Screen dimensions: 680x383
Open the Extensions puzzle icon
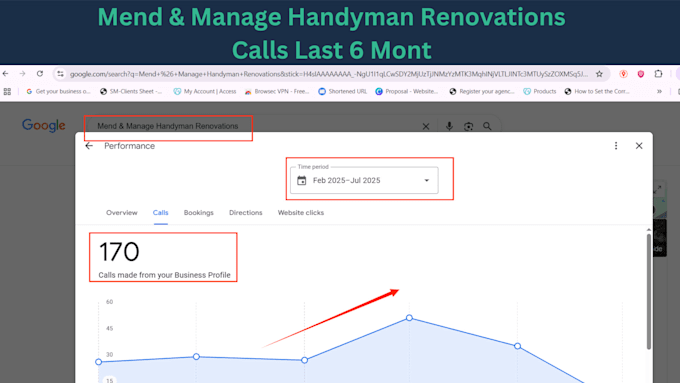(x=658, y=74)
